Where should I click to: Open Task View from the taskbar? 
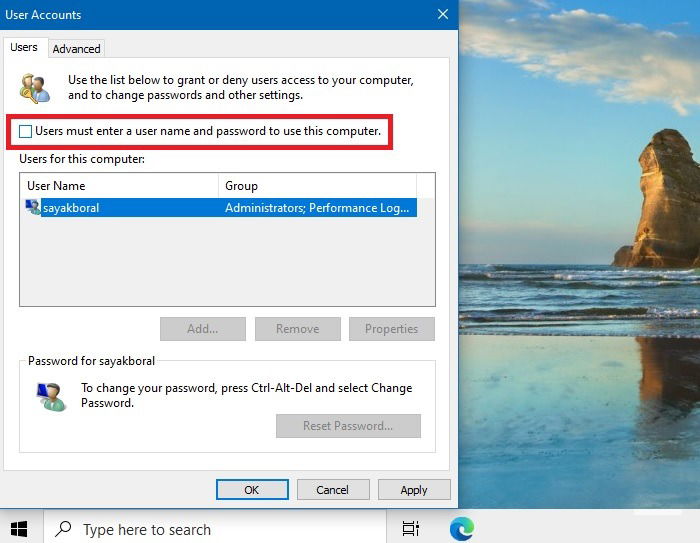(411, 529)
